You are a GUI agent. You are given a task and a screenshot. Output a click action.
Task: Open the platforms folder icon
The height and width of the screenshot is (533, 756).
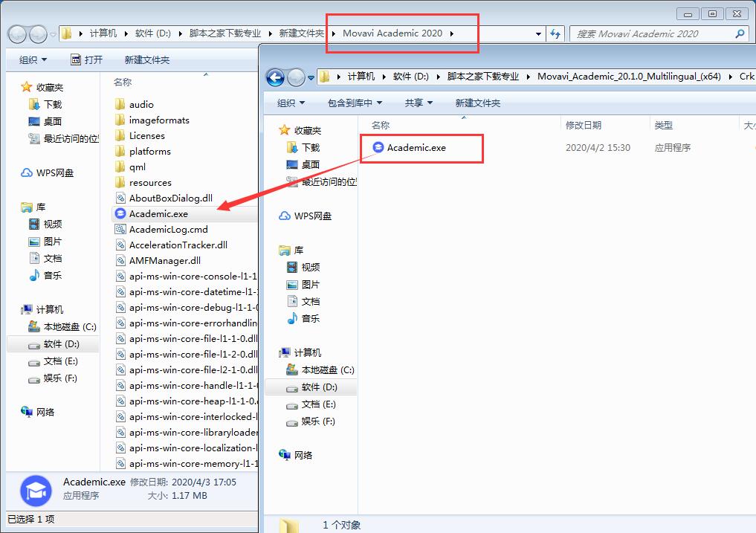point(120,152)
